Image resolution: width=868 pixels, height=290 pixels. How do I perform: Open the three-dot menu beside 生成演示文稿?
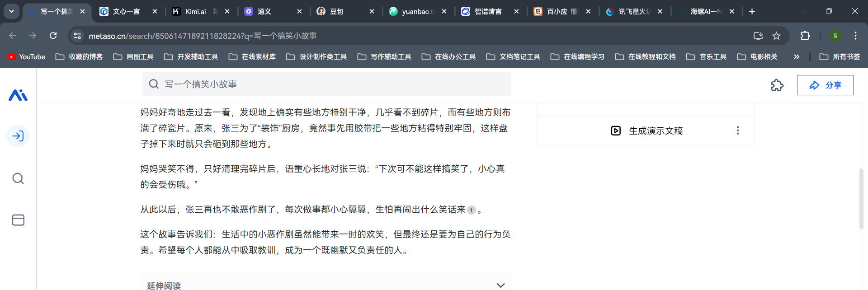coord(737,131)
